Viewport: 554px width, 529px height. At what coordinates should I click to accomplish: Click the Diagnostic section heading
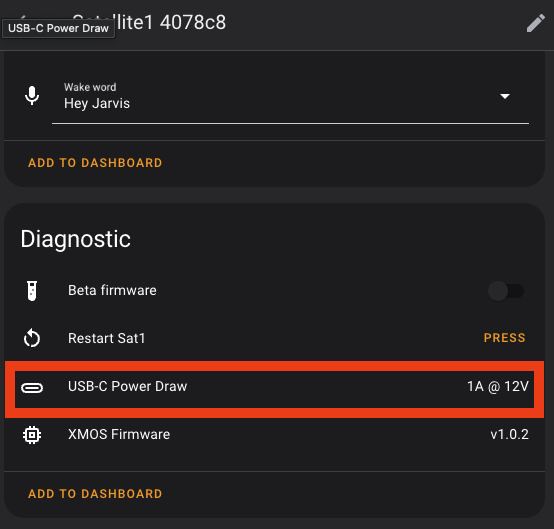click(x=76, y=240)
